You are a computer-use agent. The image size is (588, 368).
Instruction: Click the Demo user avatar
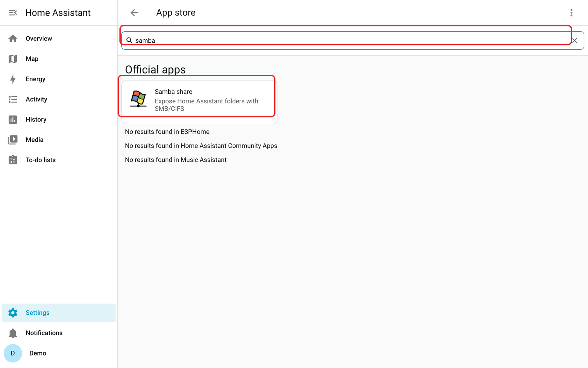13,353
